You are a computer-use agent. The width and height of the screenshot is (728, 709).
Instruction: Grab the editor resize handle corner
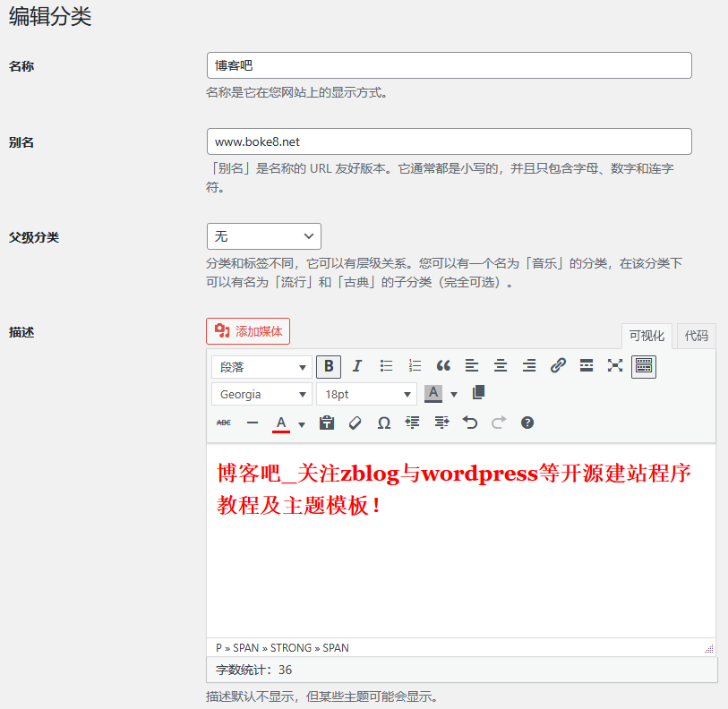(709, 649)
